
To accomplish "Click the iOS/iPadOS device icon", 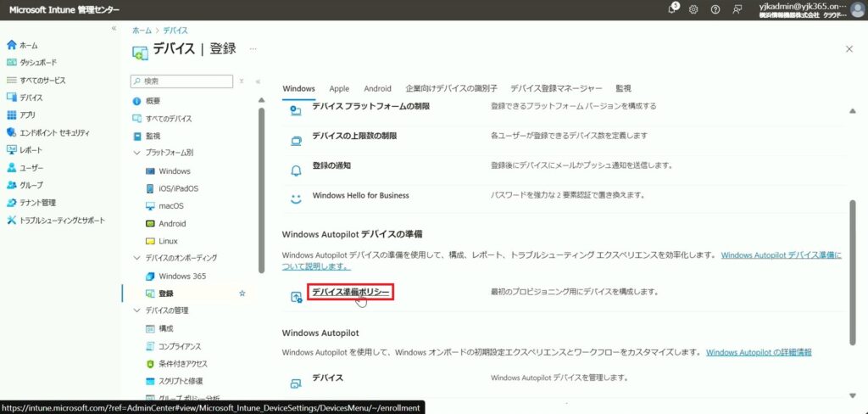I will (x=150, y=188).
